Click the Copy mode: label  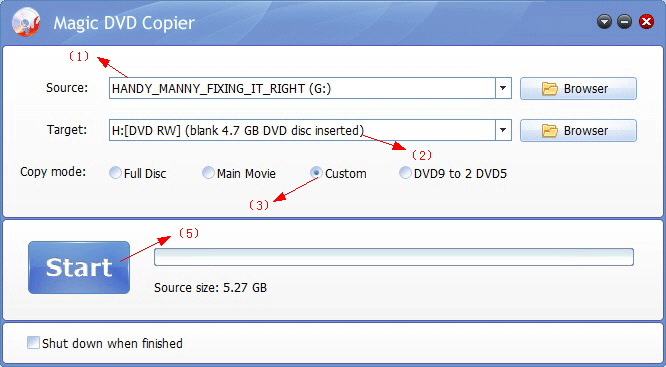coord(53,172)
